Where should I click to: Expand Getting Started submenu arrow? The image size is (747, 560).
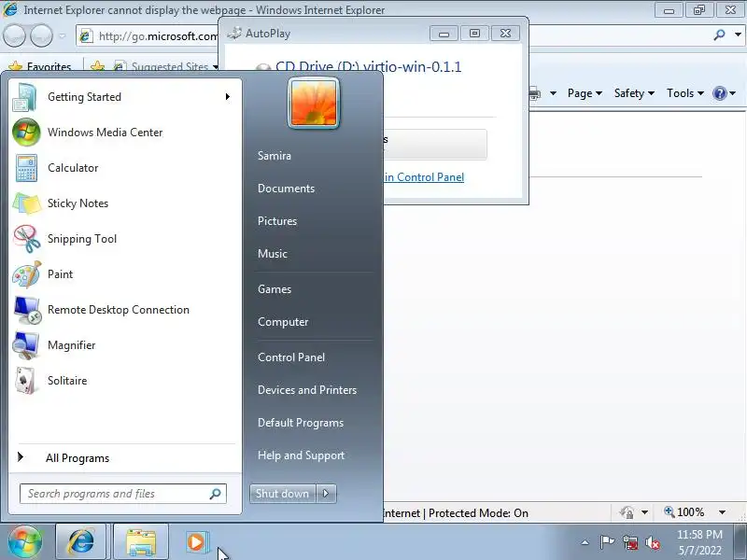coord(228,97)
